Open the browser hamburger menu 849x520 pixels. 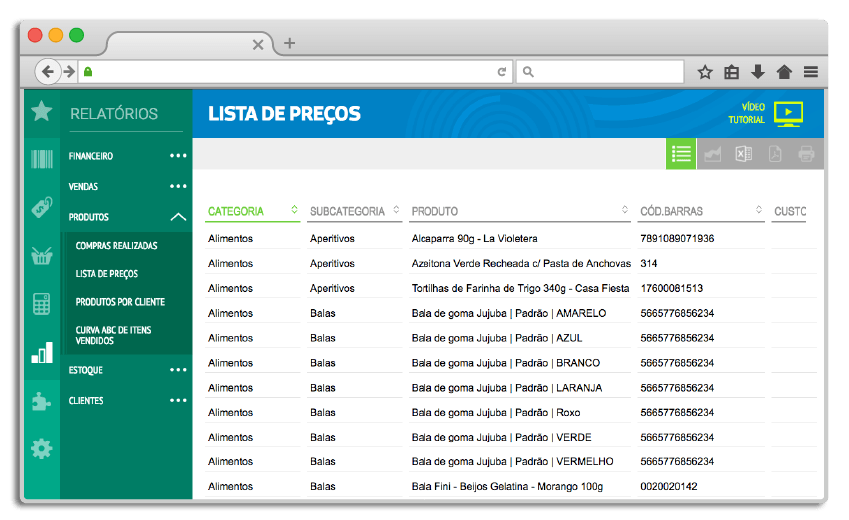click(811, 72)
